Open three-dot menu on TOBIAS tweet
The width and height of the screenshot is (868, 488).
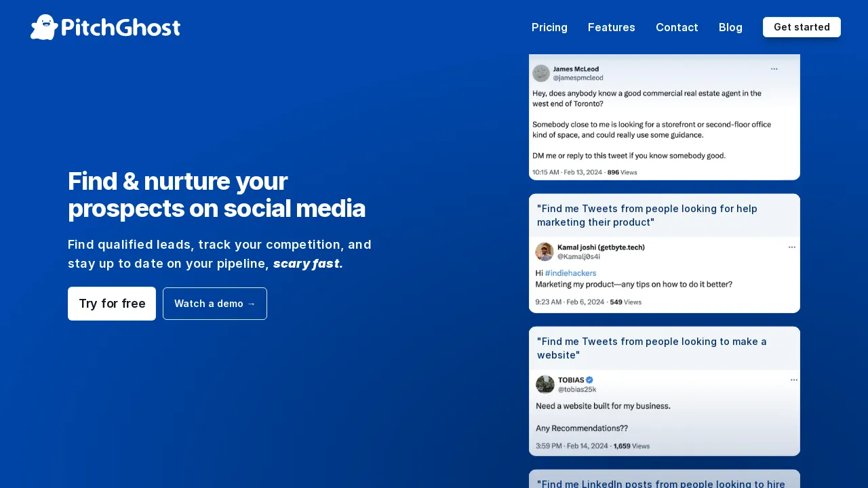click(x=794, y=380)
